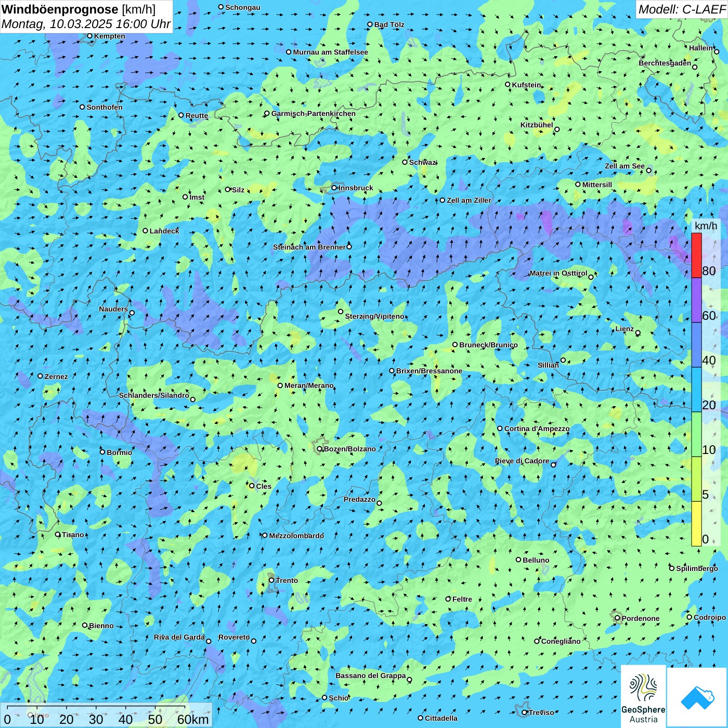Click the Innsbruck city marker
Image resolution: width=728 pixels, height=728 pixels.
334,188
